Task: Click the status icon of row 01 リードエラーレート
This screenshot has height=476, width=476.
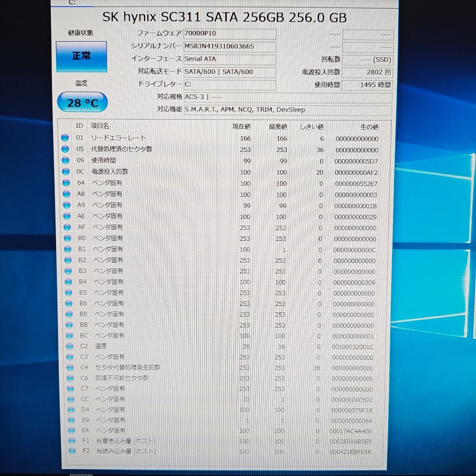Action: pyautogui.click(x=65, y=138)
